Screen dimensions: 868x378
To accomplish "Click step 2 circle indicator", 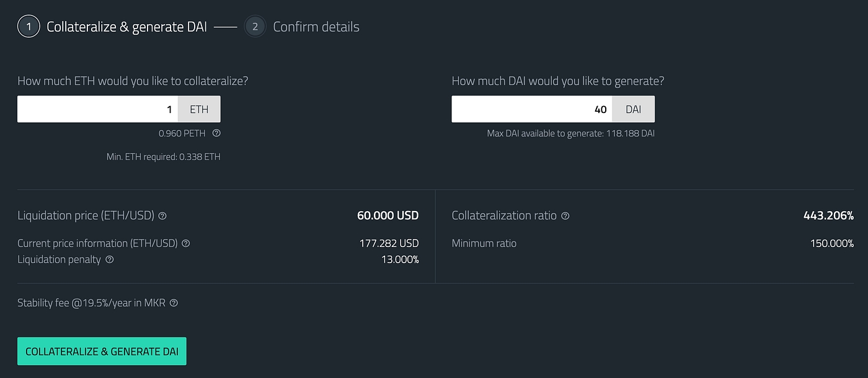I will [x=255, y=27].
